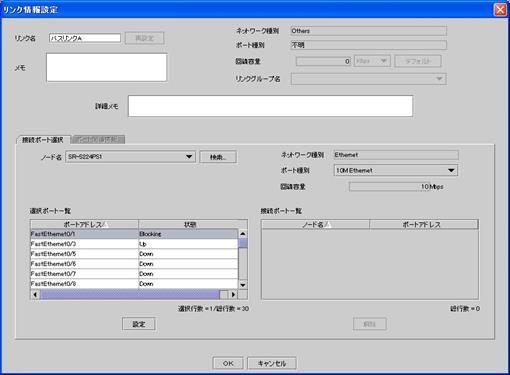Screen dimensions: 510x375
Task: Select the greyed-out tab beside 接続ポート選択
Action: tap(98, 139)
